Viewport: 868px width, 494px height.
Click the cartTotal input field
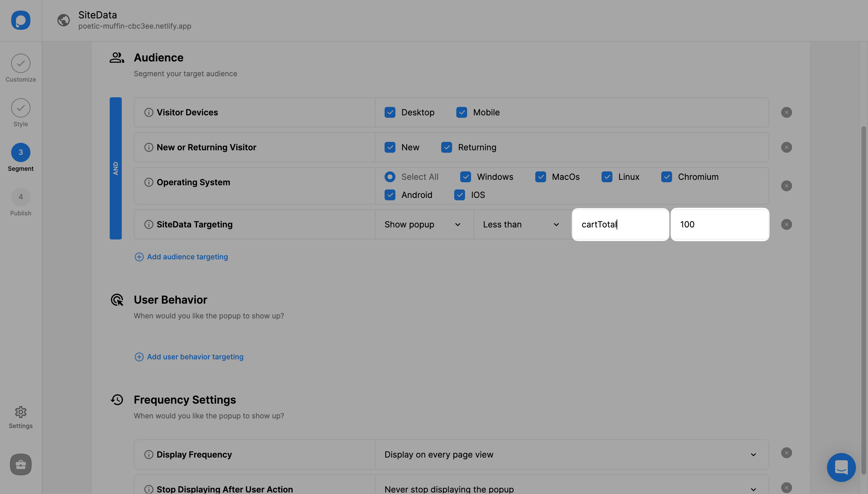(x=621, y=224)
